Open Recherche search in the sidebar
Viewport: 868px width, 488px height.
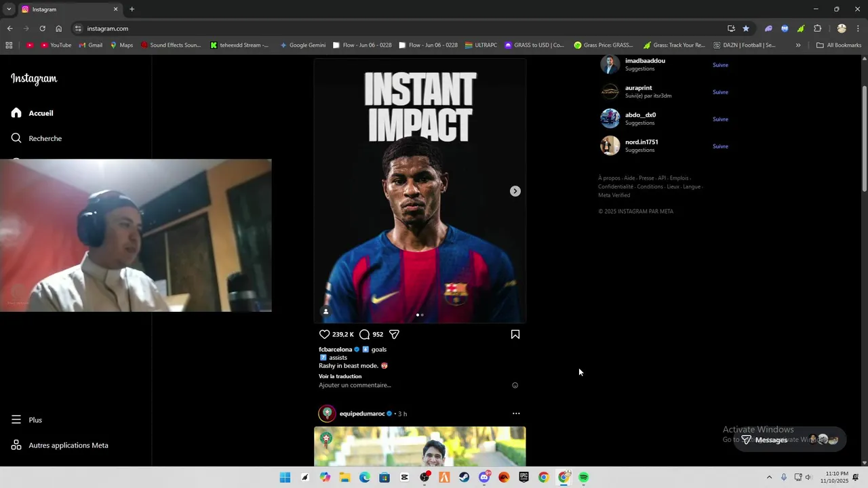point(37,138)
